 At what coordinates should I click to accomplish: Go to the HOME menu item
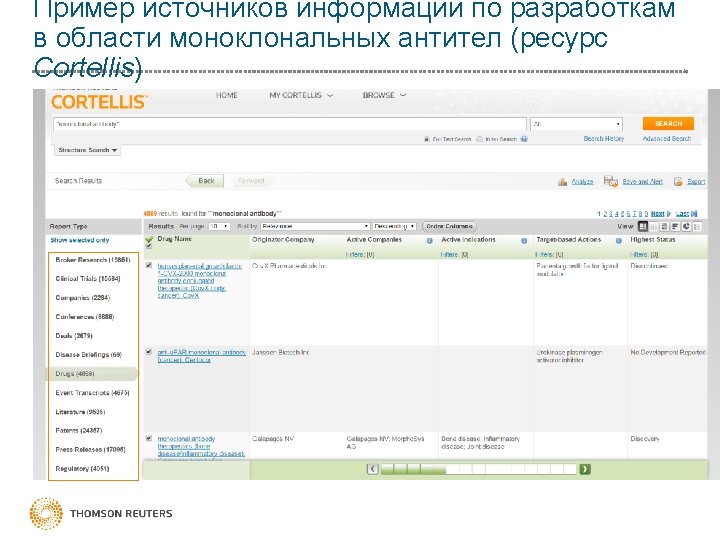226,95
